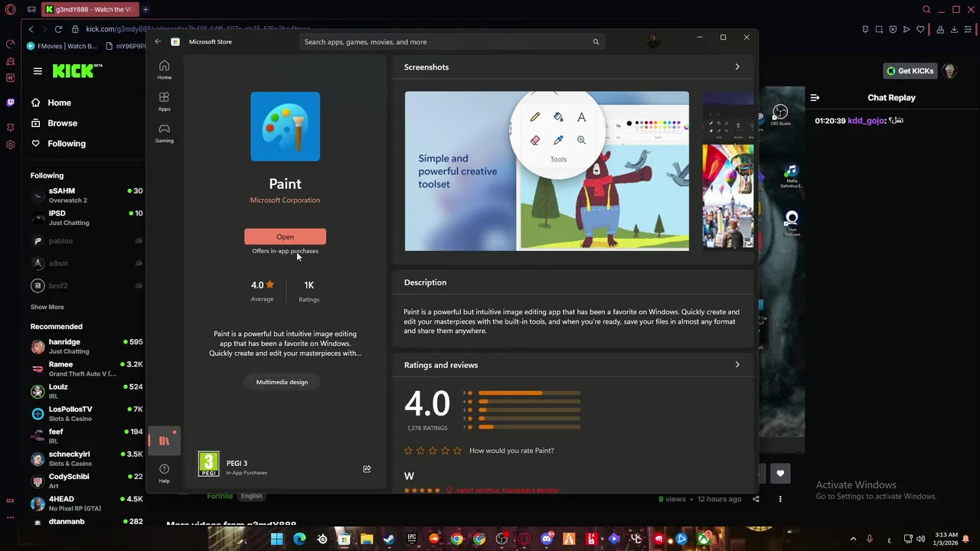Expand Ratings and reviews arrow
Screen dimensions: 980x551
[737, 365]
